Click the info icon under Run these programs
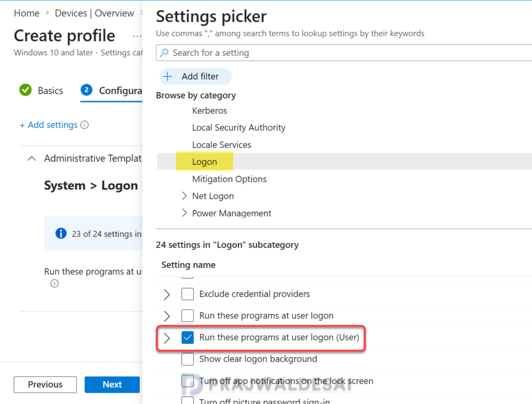Image resolution: width=532 pixels, height=404 pixels. point(54,283)
